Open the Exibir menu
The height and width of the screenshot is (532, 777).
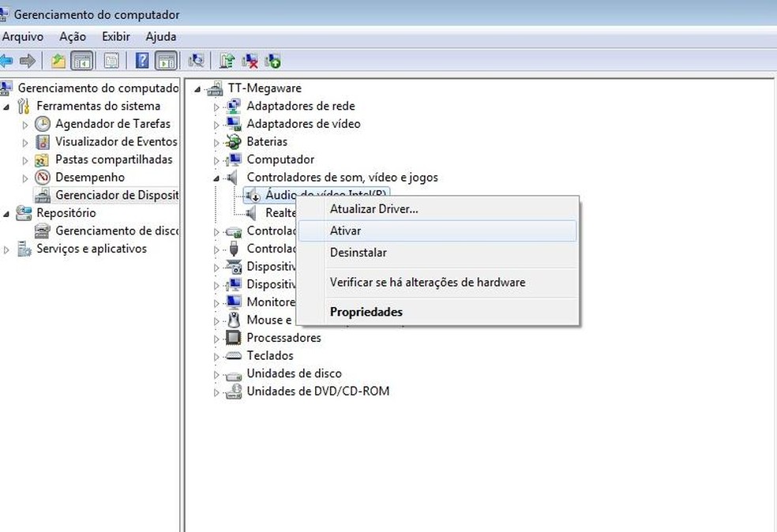coord(115,36)
